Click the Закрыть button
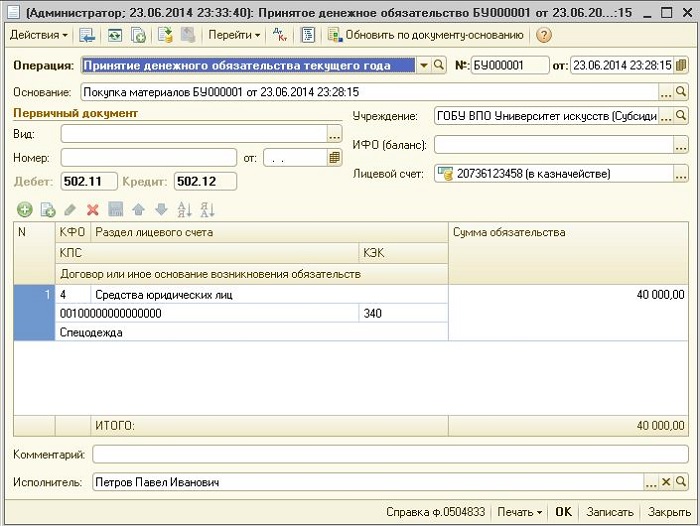 [x=669, y=512]
